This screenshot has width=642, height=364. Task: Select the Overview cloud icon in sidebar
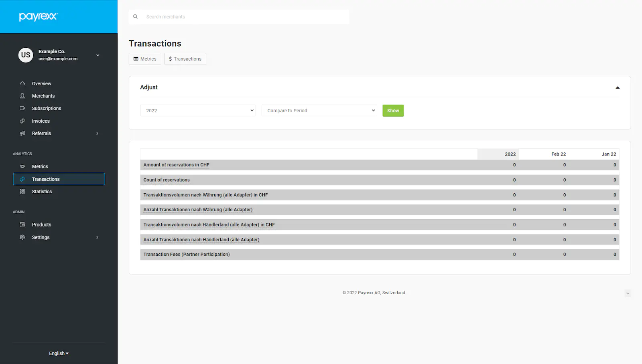[22, 83]
